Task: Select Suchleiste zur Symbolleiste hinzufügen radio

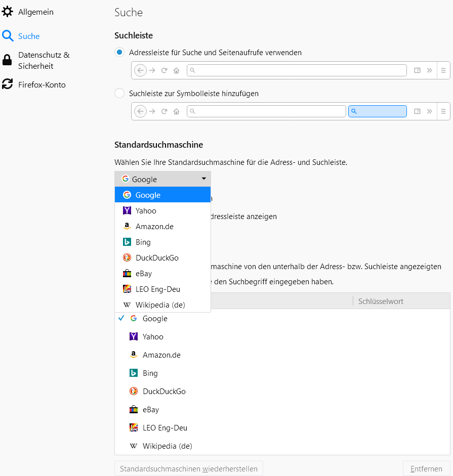Action: 119,93
